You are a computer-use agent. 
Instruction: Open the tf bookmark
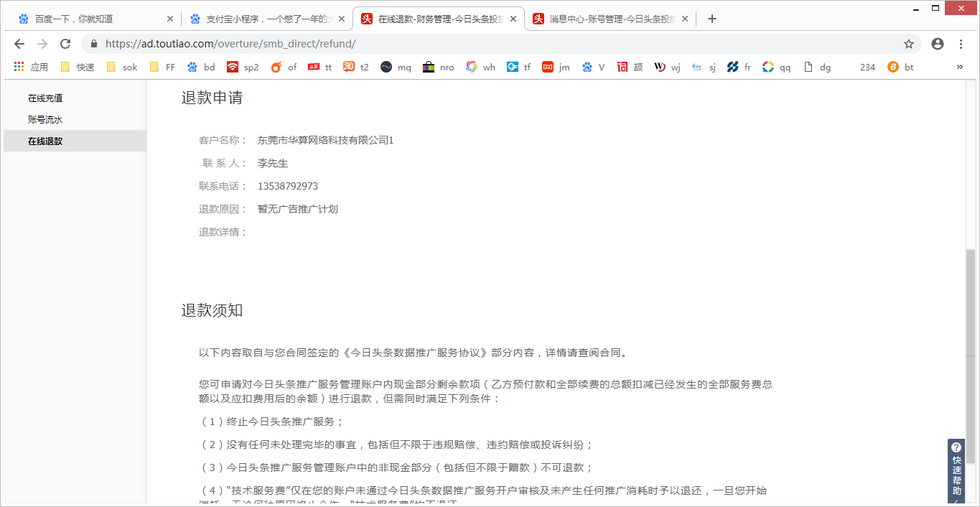518,67
